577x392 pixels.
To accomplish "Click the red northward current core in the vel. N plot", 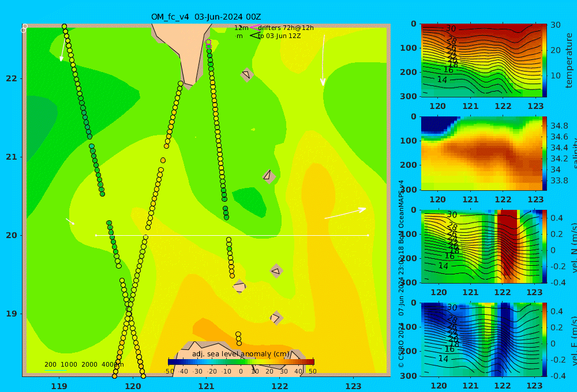I will click(507, 243).
